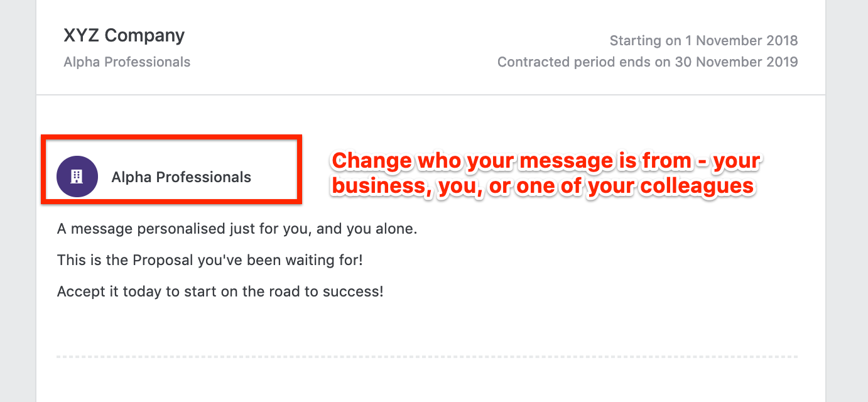
Task: Click the solid line under the header
Action: (430, 95)
